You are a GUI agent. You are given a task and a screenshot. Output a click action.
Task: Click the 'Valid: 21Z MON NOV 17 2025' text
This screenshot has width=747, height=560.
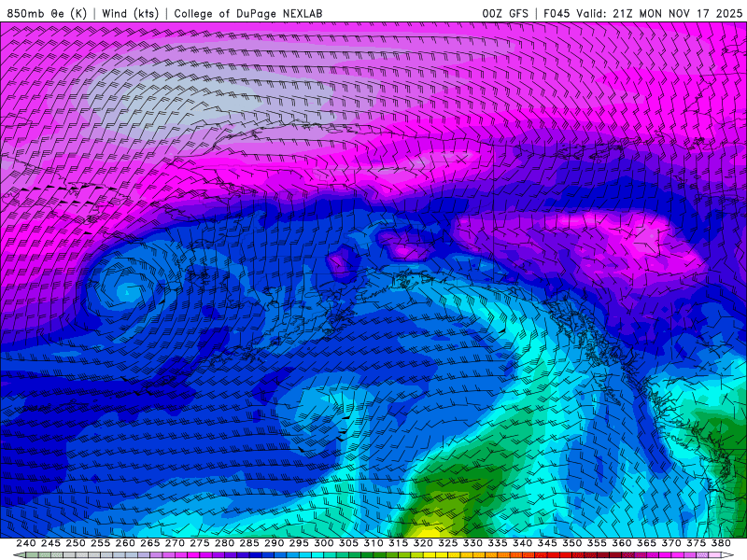(x=659, y=13)
